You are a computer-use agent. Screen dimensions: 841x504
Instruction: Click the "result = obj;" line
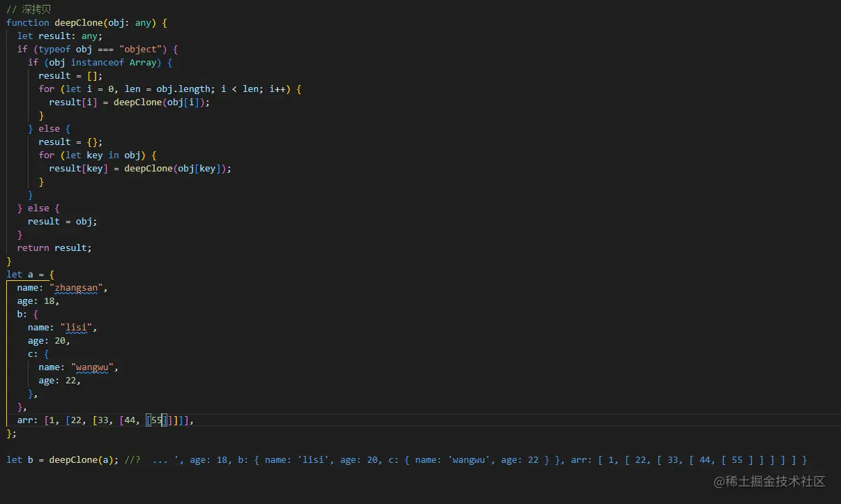pyautogui.click(x=63, y=221)
